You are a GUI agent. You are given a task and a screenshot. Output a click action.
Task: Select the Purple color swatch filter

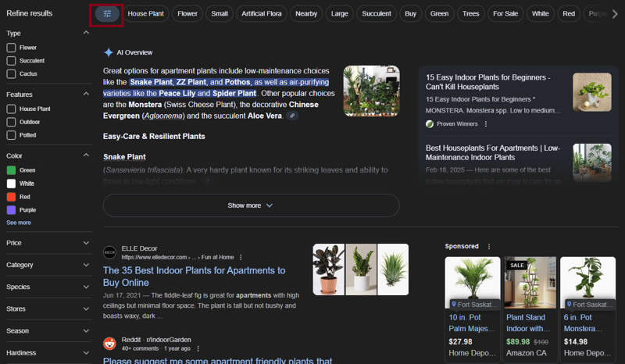11,210
